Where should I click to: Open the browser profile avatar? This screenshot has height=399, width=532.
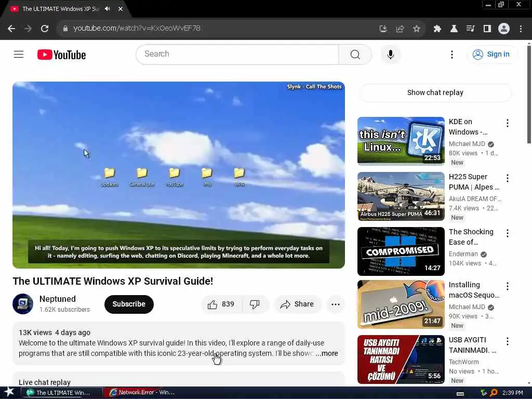click(x=504, y=29)
